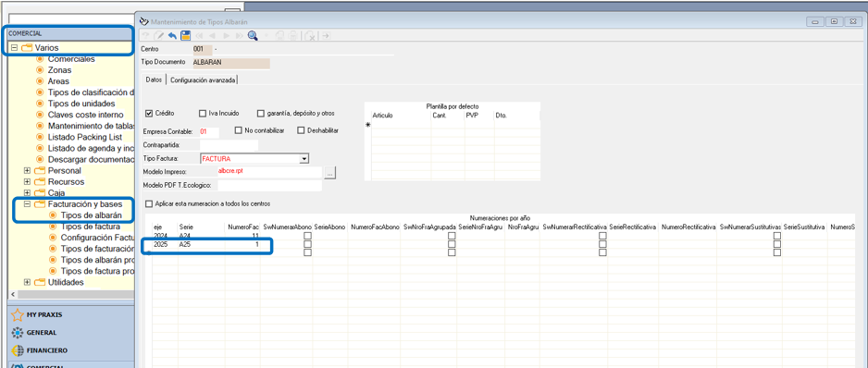Viewport: 868px width, 368px height.
Task: Open the FINANCIERO module
Action: pos(47,350)
